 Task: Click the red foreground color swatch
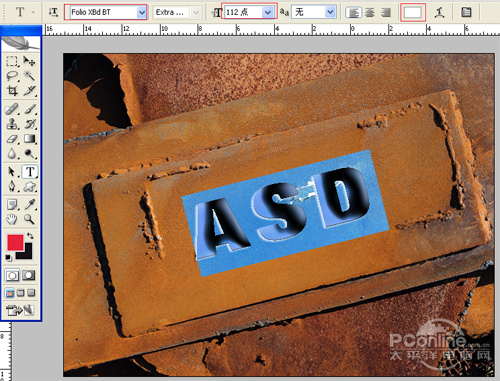click(x=15, y=242)
